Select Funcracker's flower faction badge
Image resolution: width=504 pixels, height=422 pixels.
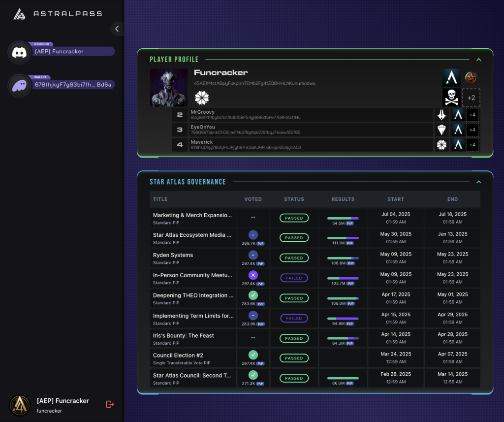pos(202,97)
